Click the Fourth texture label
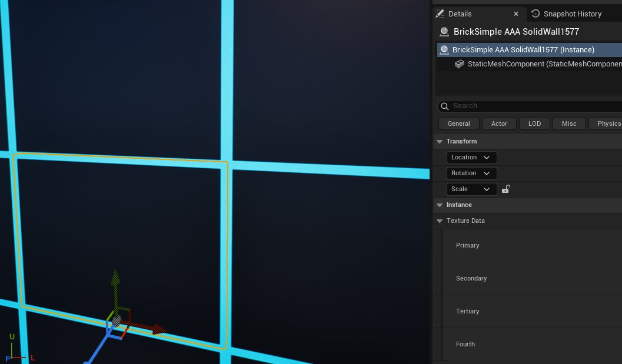 [x=465, y=344]
